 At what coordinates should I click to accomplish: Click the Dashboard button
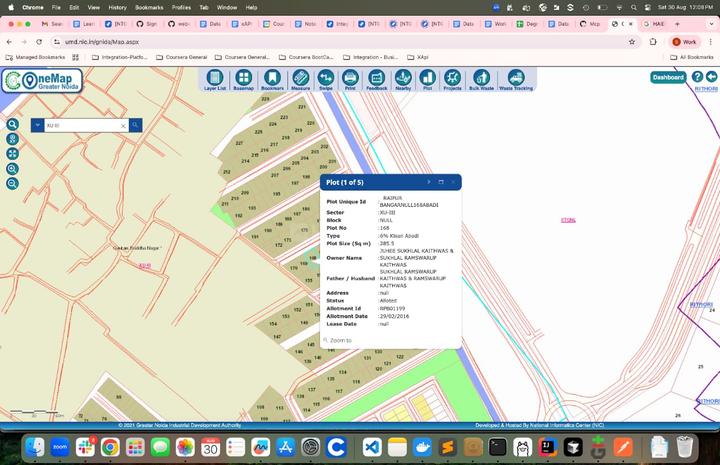[x=668, y=77]
